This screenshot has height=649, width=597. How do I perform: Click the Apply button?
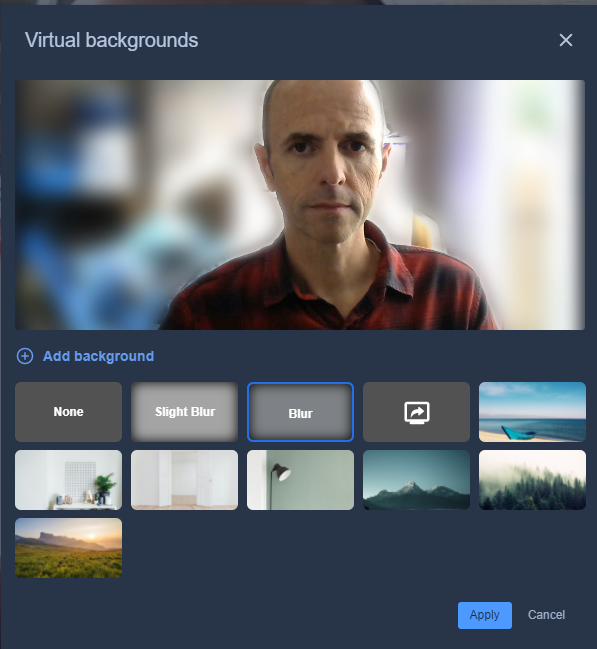click(x=485, y=615)
